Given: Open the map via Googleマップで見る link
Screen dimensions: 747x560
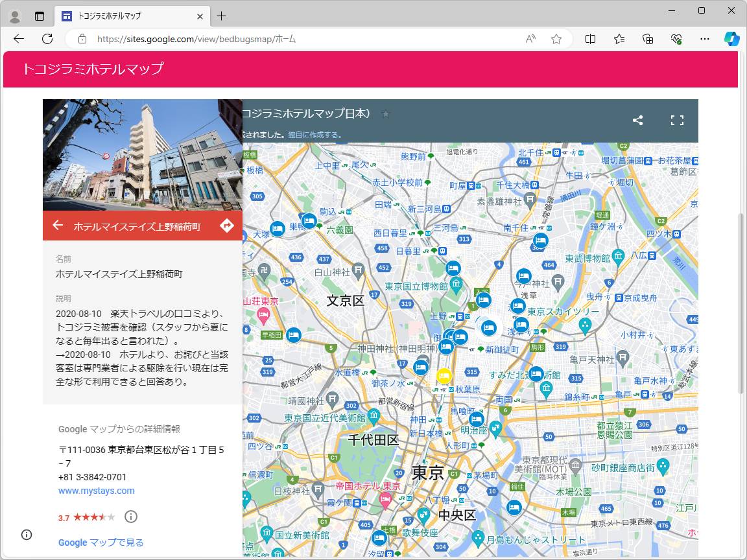Looking at the screenshot, I should [x=101, y=542].
